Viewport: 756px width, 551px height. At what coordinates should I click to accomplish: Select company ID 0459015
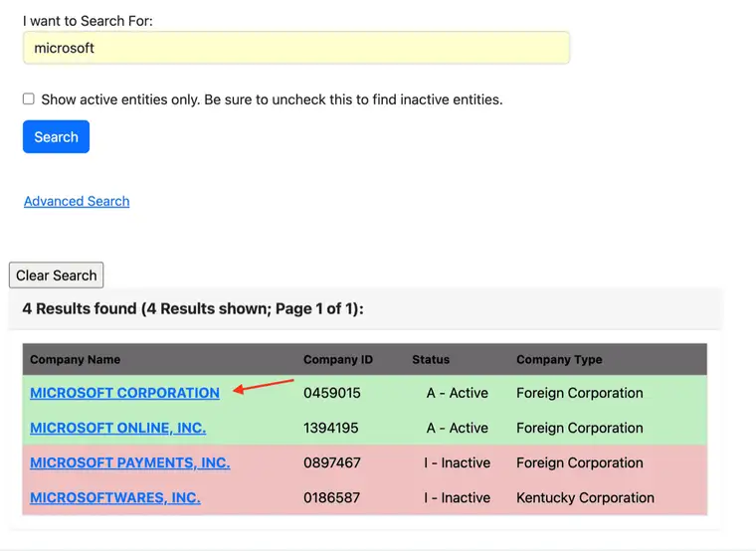pos(331,393)
